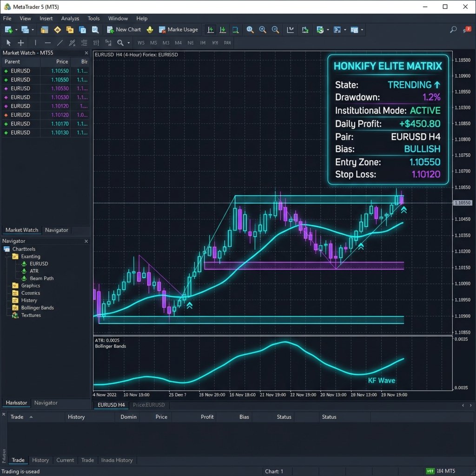Open the yellow folders toolbar icon

[x=70, y=30]
